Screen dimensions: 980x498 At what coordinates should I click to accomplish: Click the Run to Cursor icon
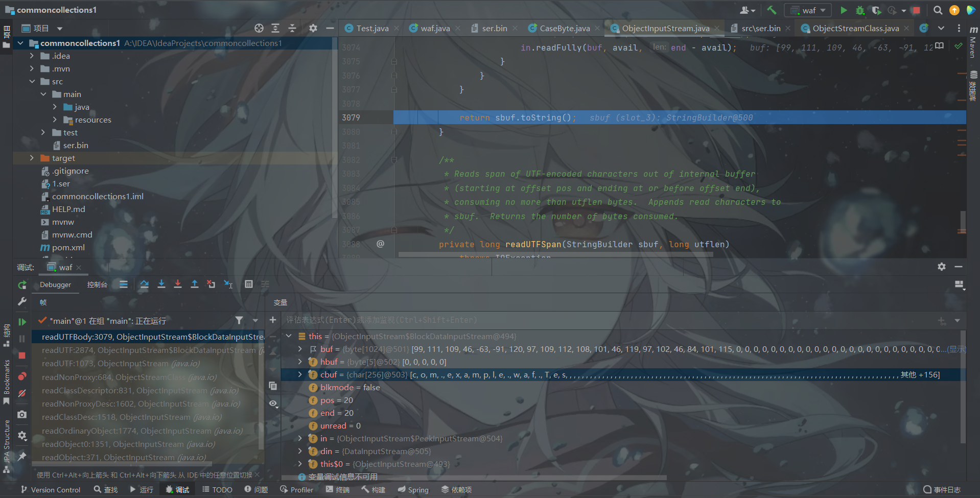(228, 284)
